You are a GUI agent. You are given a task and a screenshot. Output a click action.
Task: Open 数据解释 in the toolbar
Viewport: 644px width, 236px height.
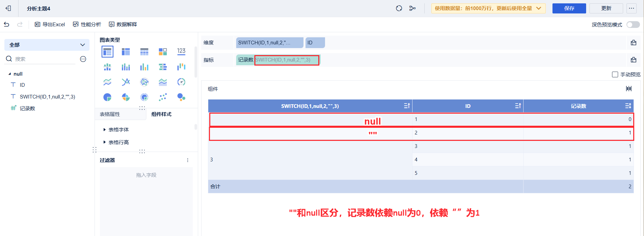123,24
